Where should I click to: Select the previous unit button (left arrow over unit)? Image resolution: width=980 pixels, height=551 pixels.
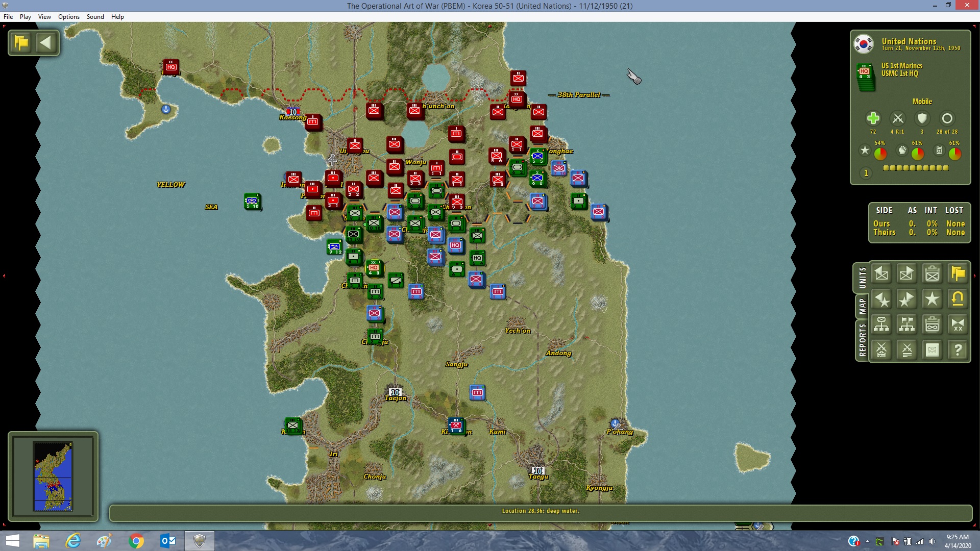[881, 274]
